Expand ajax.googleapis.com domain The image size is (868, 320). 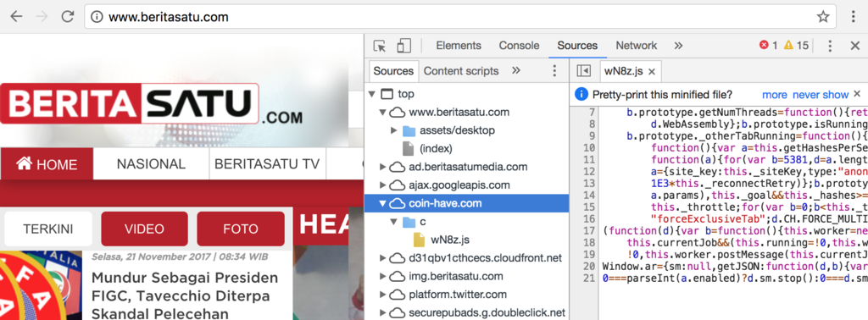pyautogui.click(x=382, y=185)
